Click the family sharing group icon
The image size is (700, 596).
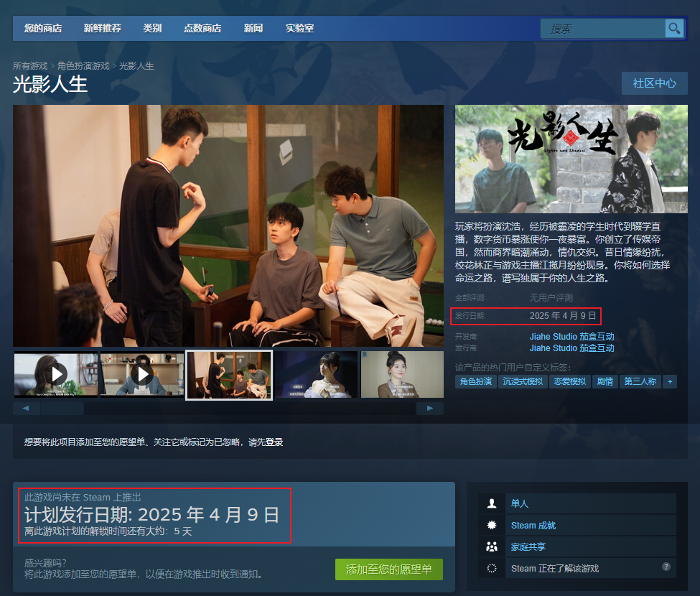coord(492,546)
